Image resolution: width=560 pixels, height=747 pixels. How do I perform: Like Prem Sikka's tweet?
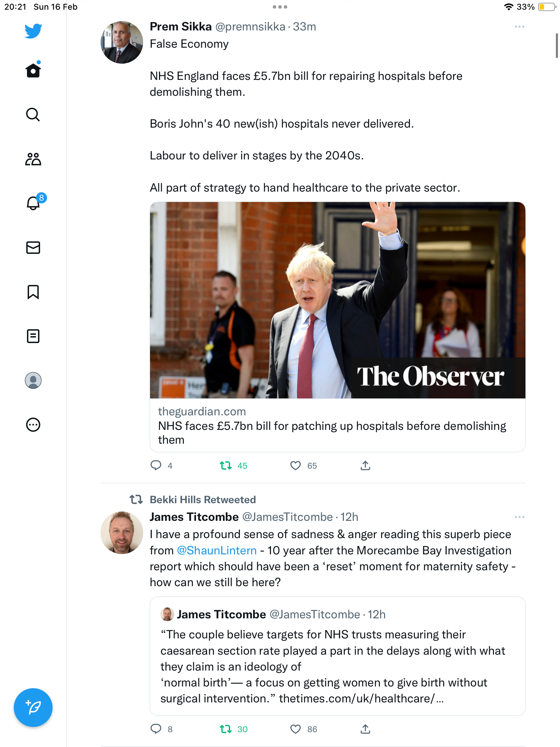click(x=295, y=465)
